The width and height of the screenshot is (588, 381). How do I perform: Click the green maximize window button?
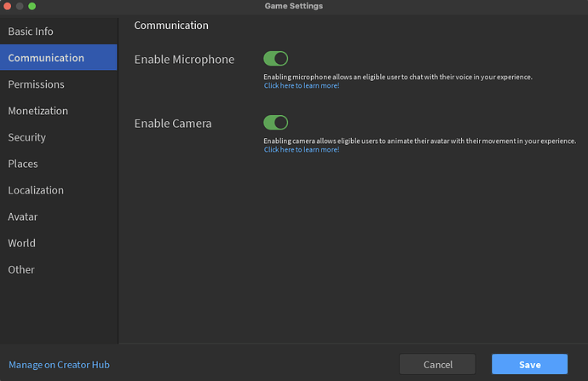pos(32,6)
